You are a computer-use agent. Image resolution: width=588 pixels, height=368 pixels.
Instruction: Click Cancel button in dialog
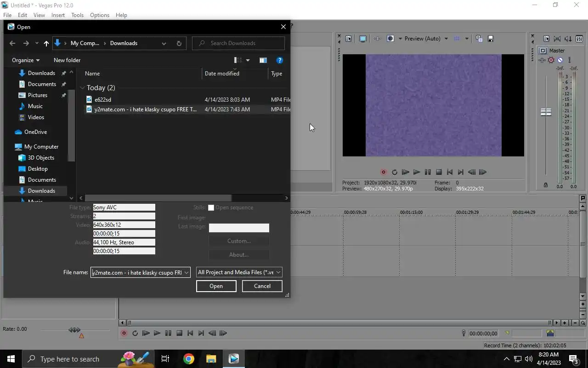pos(262,286)
